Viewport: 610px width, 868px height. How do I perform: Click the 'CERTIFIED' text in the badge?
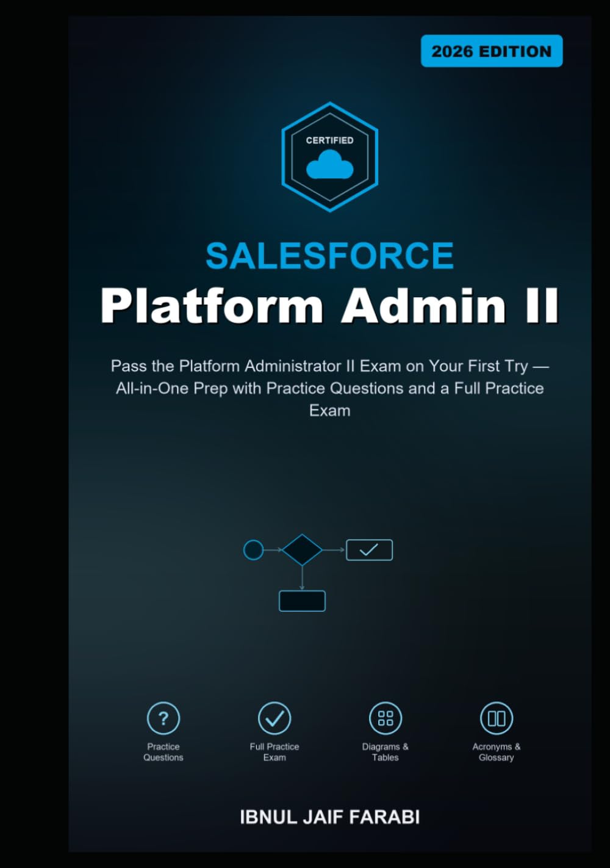(x=330, y=140)
